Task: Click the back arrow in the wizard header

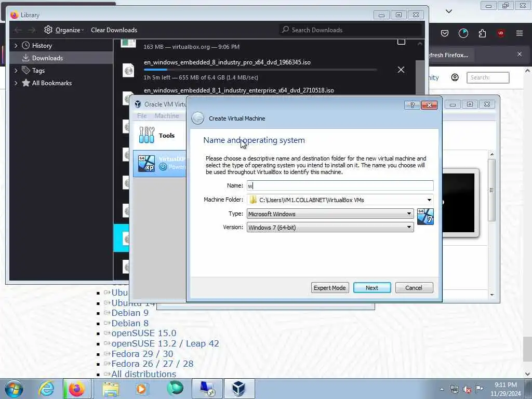Action: (x=198, y=118)
